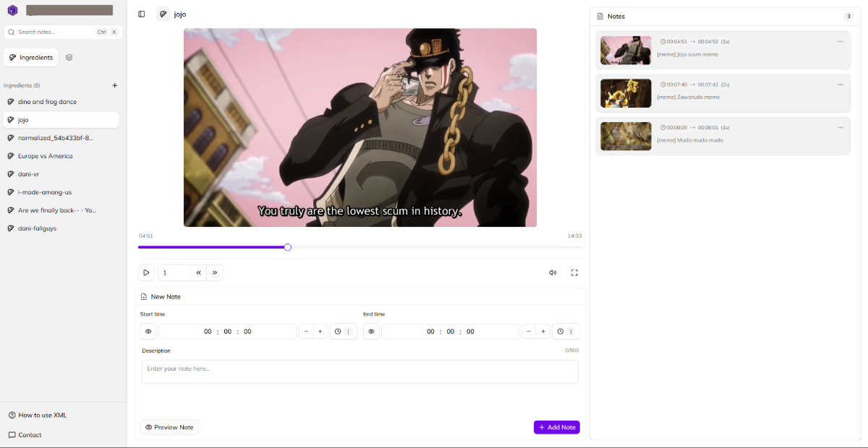Preview end time with eye icon
Viewport: 868px width, 448px height.
click(371, 332)
